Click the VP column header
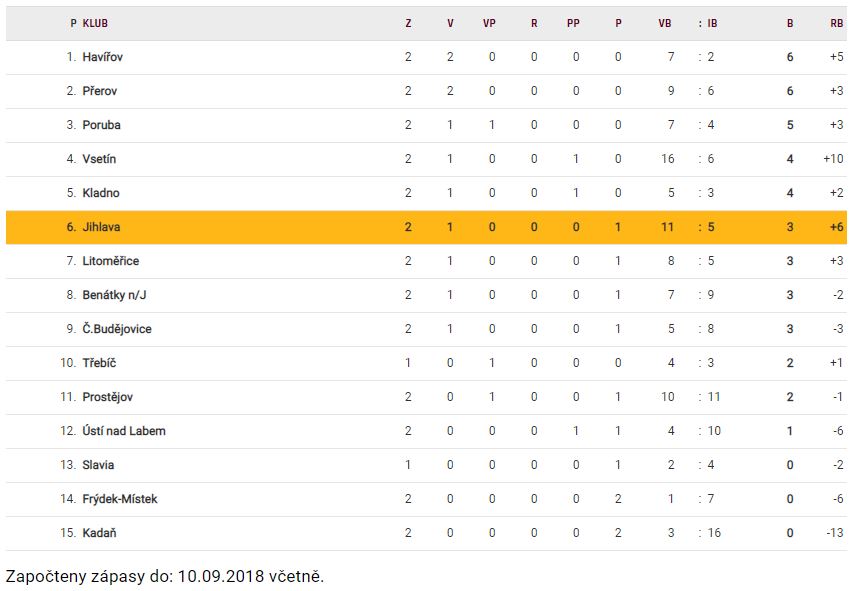This screenshot has width=854, height=591. click(x=491, y=23)
